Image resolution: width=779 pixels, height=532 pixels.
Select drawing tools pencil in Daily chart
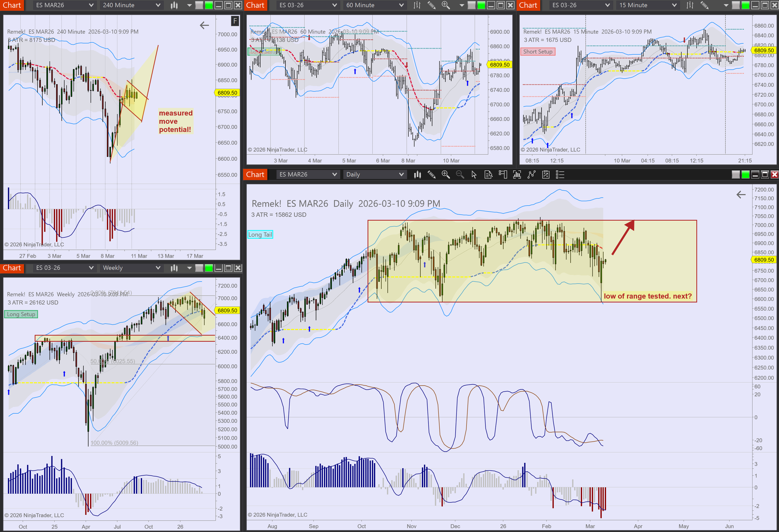pyautogui.click(x=431, y=174)
